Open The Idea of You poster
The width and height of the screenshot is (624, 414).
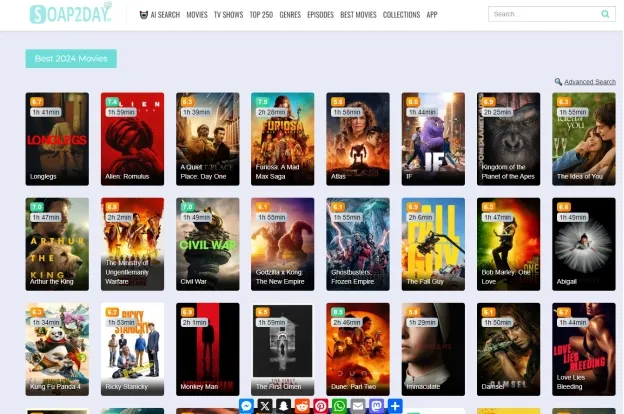click(x=584, y=139)
